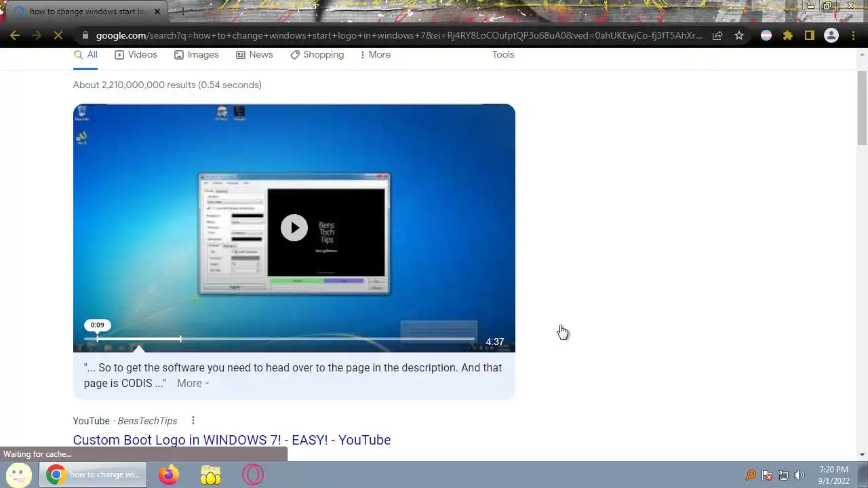This screenshot has width=868, height=488.
Task: Switch to News results
Action: click(254, 55)
